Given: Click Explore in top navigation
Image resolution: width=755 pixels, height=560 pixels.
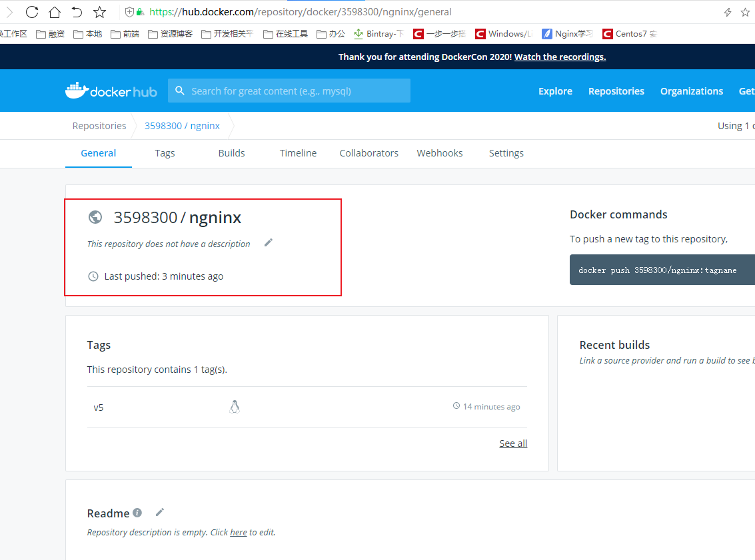Looking at the screenshot, I should pyautogui.click(x=555, y=91).
